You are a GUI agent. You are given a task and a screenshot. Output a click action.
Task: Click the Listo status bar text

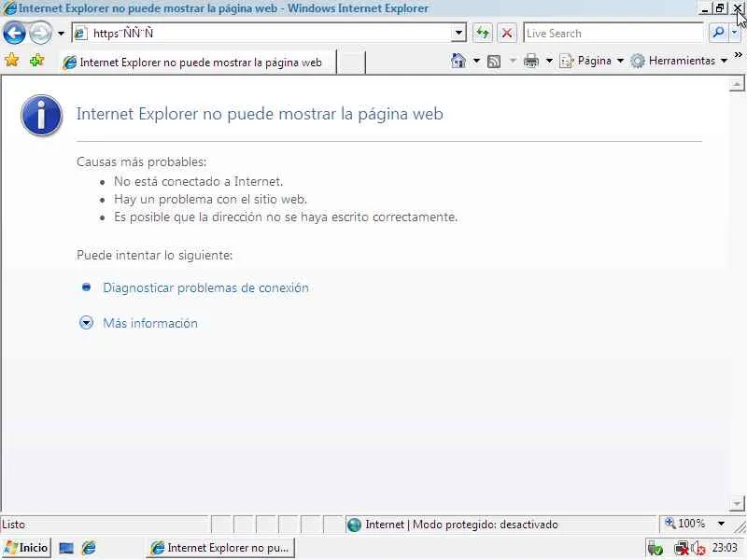(13, 525)
